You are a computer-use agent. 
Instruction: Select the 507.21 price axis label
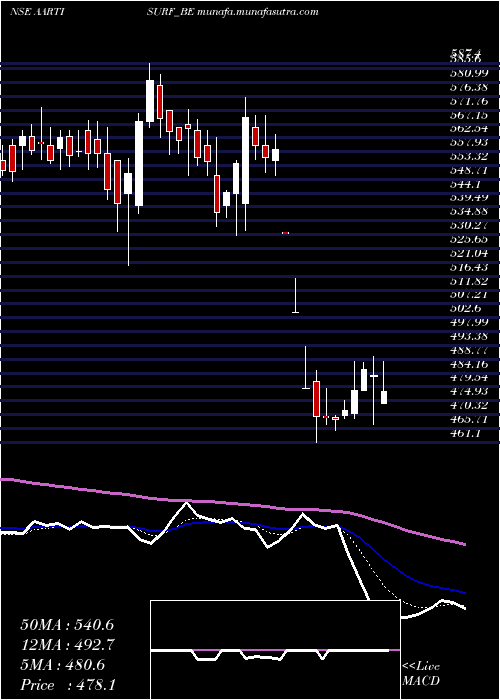[x=471, y=295]
